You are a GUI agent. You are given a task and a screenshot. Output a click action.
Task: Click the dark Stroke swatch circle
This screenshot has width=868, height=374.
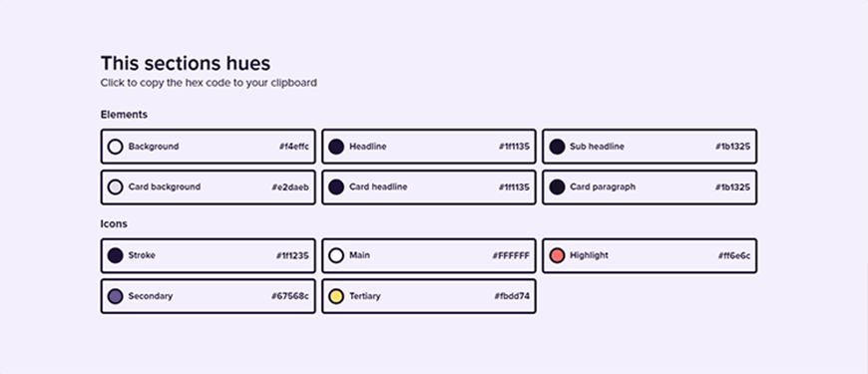pos(115,255)
